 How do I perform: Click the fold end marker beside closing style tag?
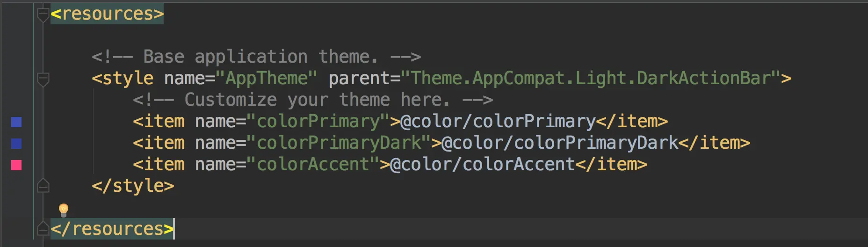tap(43, 186)
